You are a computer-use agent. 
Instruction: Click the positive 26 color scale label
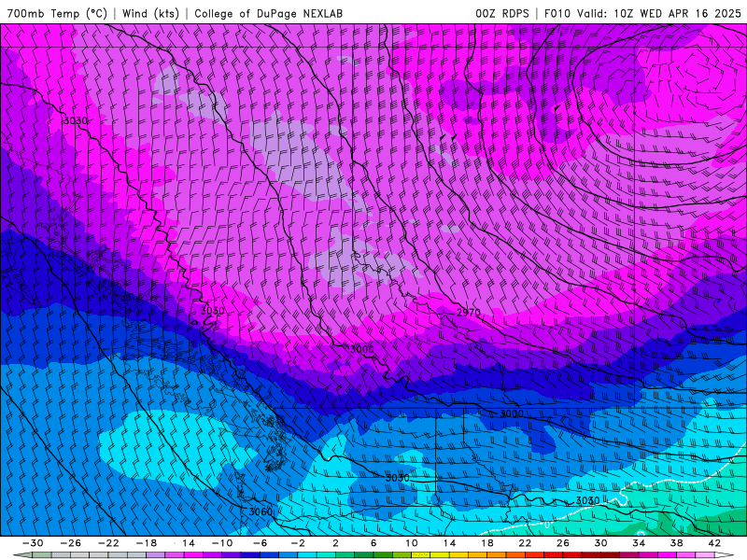pos(563,543)
